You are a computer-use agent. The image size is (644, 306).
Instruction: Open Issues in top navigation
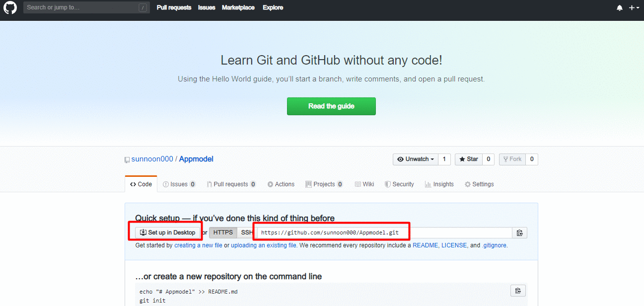pyautogui.click(x=207, y=7)
